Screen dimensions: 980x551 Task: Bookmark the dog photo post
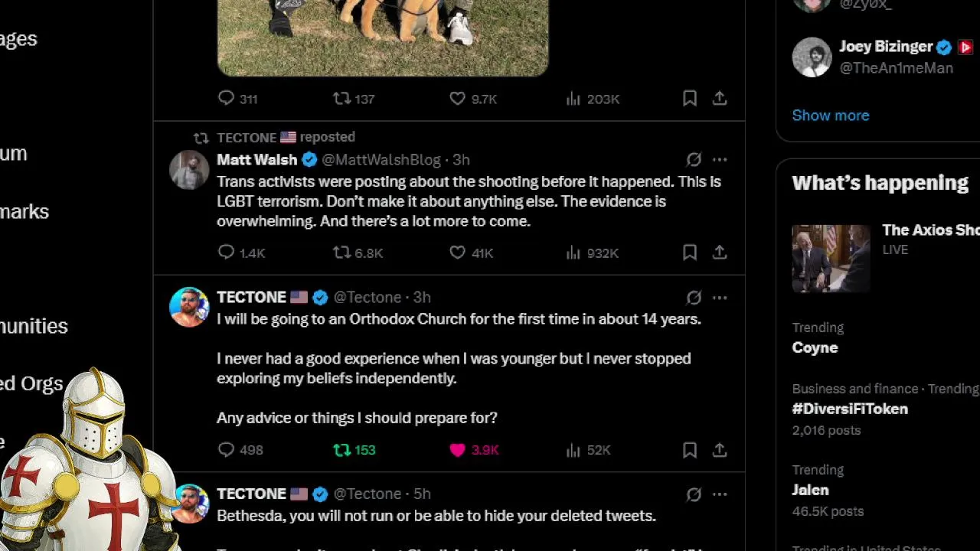(x=690, y=99)
